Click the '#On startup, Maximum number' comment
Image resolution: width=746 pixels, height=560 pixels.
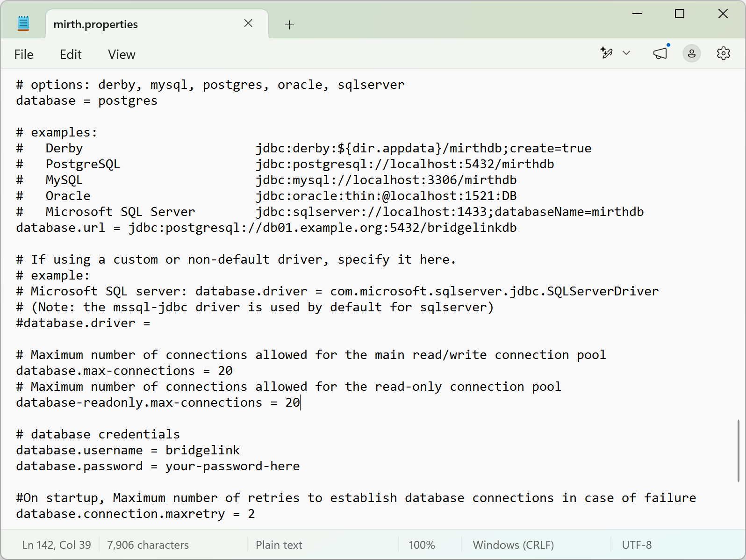tap(356, 498)
